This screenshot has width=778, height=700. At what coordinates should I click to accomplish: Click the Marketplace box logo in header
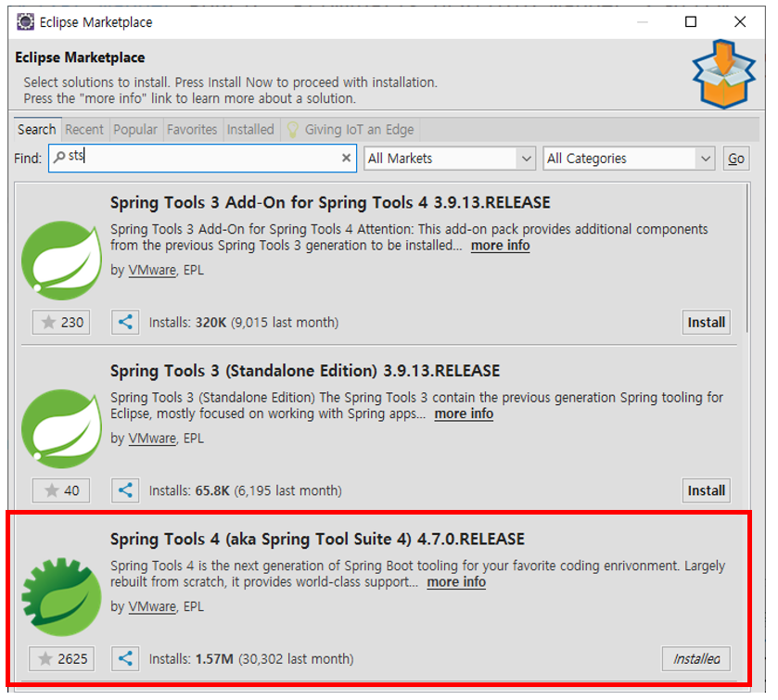tap(724, 74)
